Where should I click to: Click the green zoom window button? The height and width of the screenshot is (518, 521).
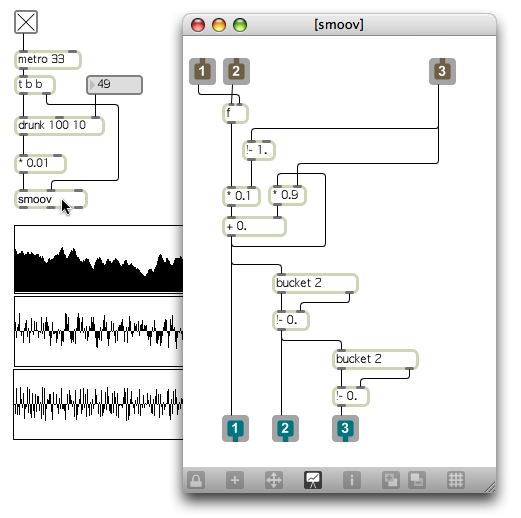click(x=240, y=25)
